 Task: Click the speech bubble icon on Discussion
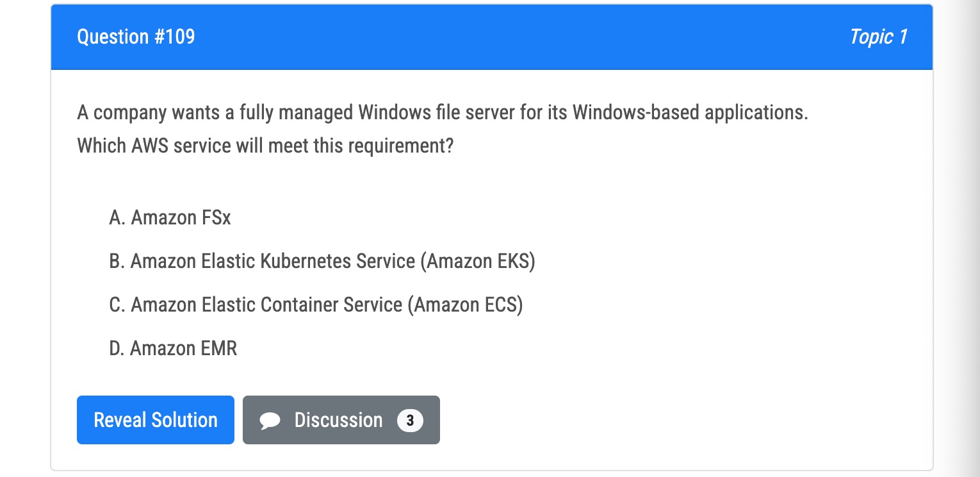(x=270, y=421)
